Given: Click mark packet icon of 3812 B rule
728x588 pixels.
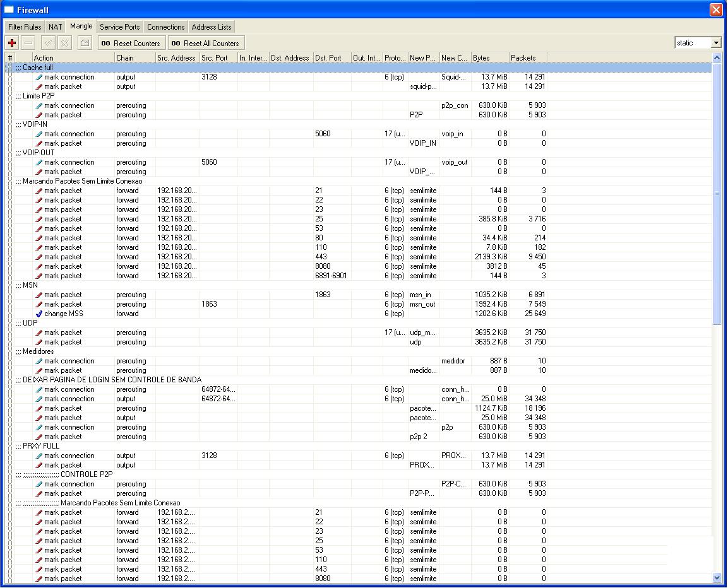Looking at the screenshot, I should (39, 266).
